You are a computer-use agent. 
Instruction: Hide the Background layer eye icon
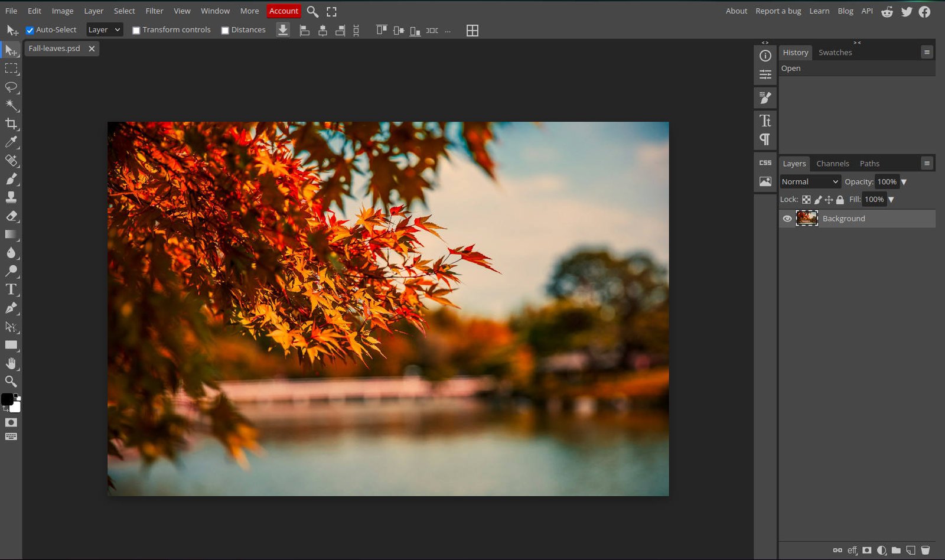(x=787, y=219)
